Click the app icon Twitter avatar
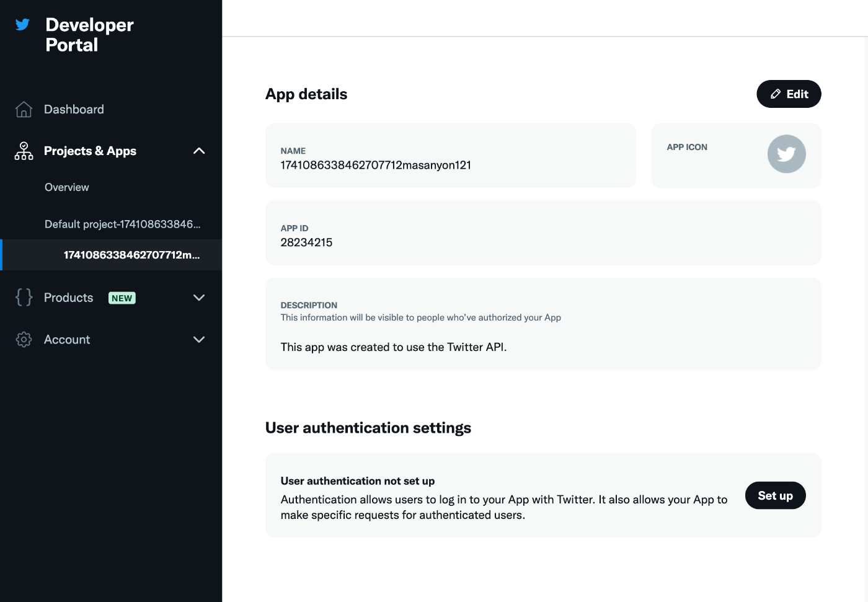 coord(786,154)
